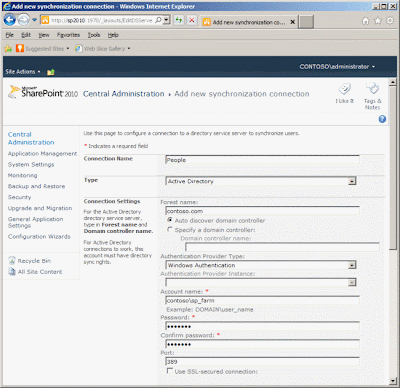The height and width of the screenshot is (388, 400).
Task: Open the Web Slice Gallery dropdown
Action: (x=102, y=49)
